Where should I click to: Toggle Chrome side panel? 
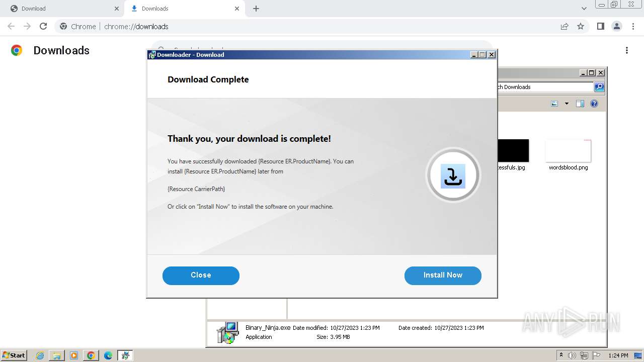tap(600, 26)
